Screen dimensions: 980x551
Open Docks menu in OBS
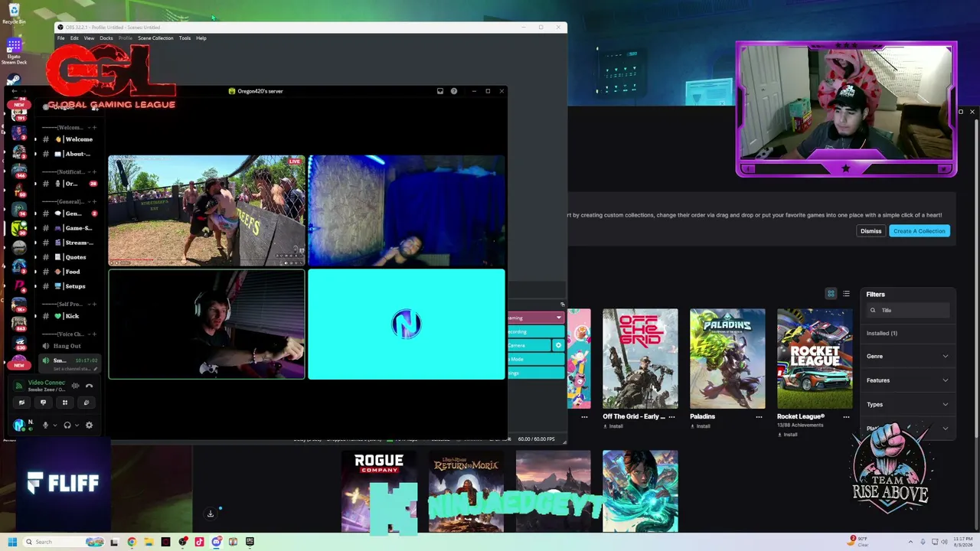pyautogui.click(x=106, y=38)
